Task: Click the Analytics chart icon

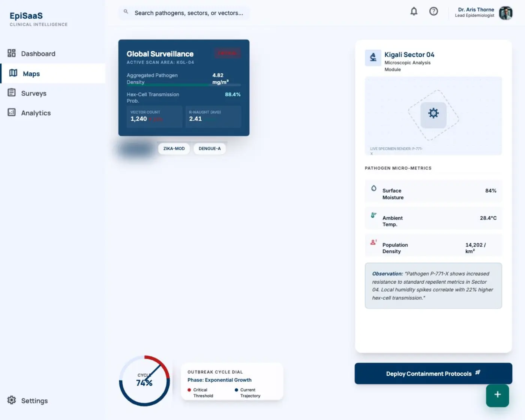Action: (12, 112)
